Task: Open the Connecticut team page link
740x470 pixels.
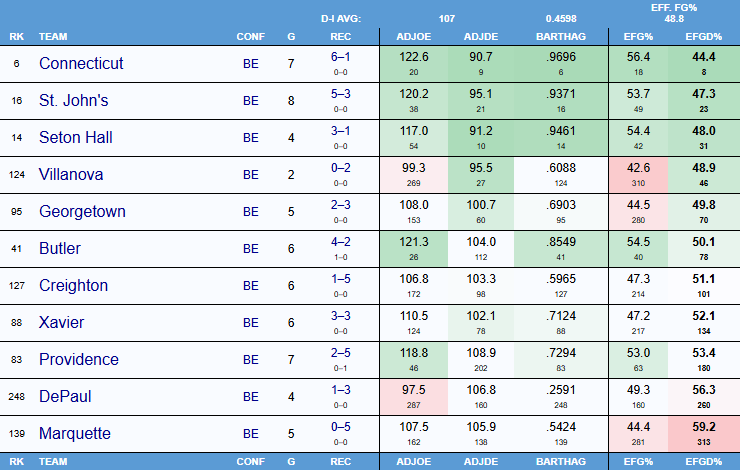Action: pos(81,63)
